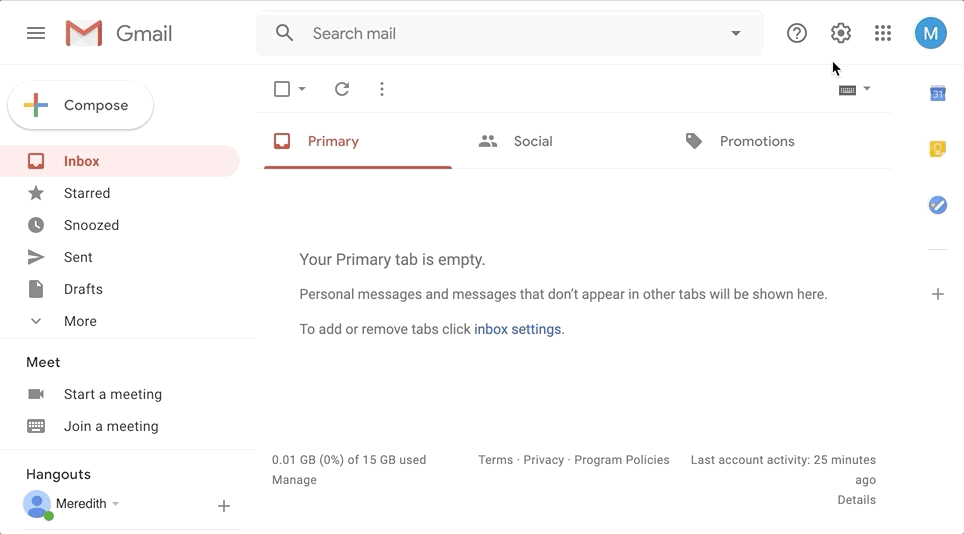The width and height of the screenshot is (964, 534).
Task: Switch to the Social tab
Action: click(x=563, y=141)
